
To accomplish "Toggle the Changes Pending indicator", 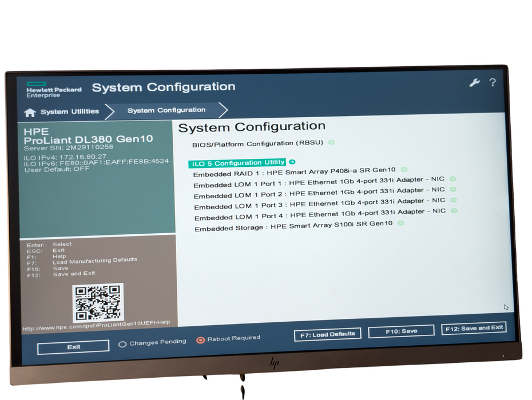I will [x=122, y=345].
